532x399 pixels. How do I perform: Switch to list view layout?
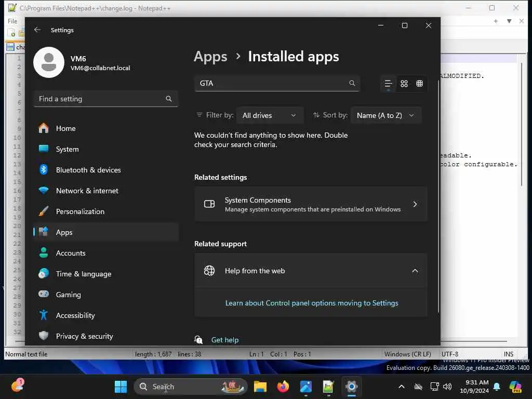click(388, 84)
